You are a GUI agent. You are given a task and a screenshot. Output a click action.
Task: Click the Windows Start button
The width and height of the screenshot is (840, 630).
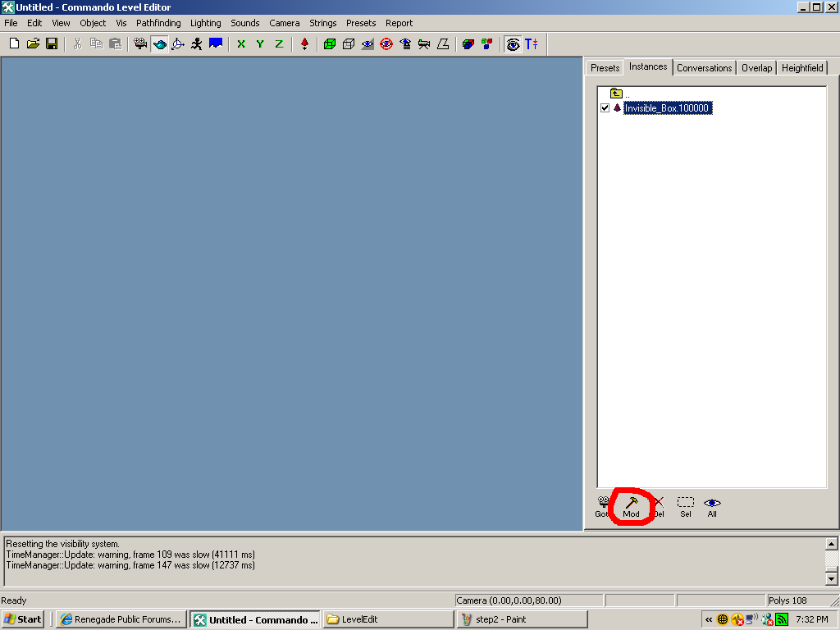(23, 619)
